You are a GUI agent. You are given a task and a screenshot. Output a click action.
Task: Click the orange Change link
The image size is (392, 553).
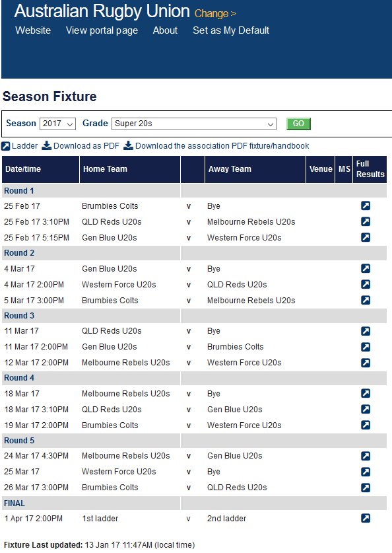[x=215, y=14]
